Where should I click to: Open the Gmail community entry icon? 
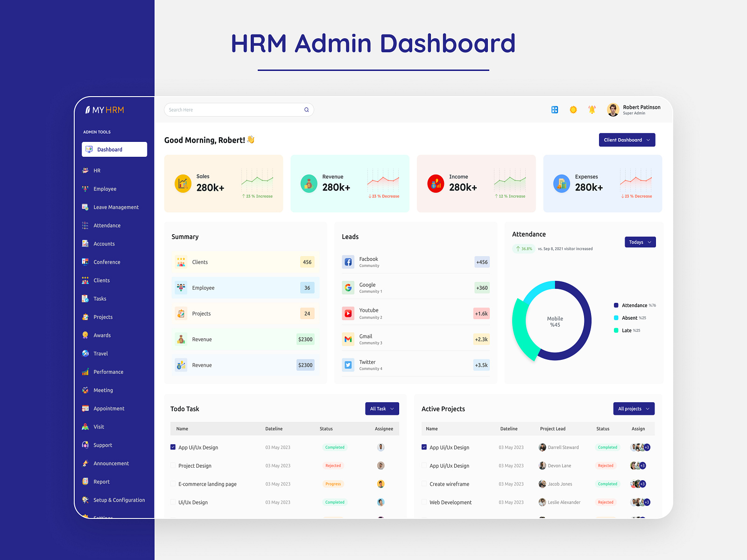(x=348, y=339)
